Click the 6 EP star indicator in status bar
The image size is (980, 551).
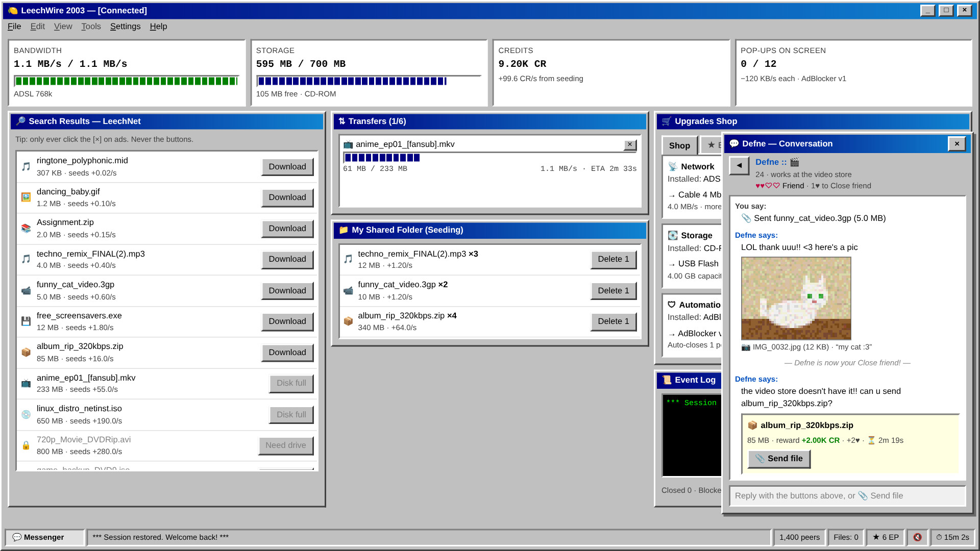point(885,537)
